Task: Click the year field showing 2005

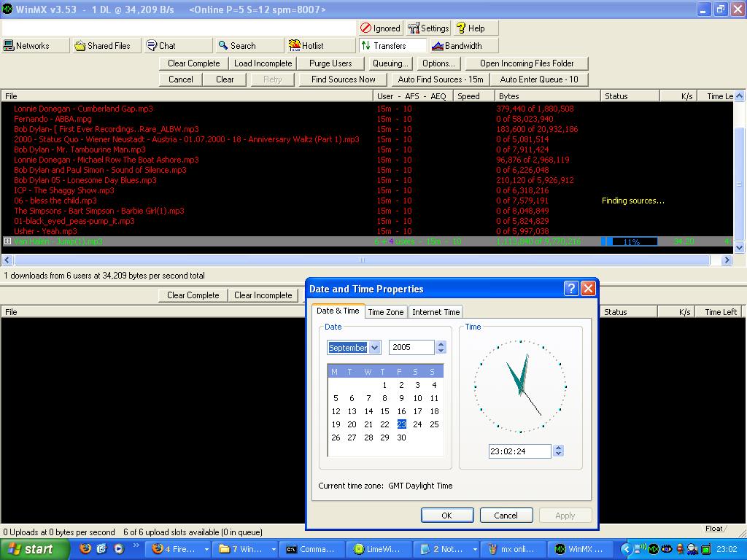Action: click(411, 348)
